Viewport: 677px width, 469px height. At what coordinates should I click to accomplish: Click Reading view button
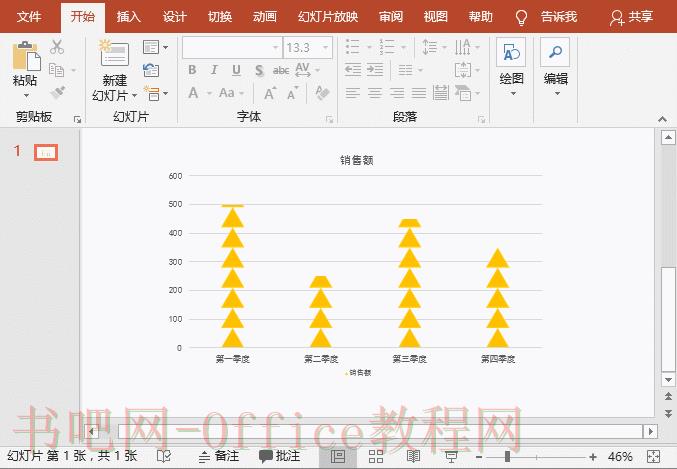pos(413,456)
